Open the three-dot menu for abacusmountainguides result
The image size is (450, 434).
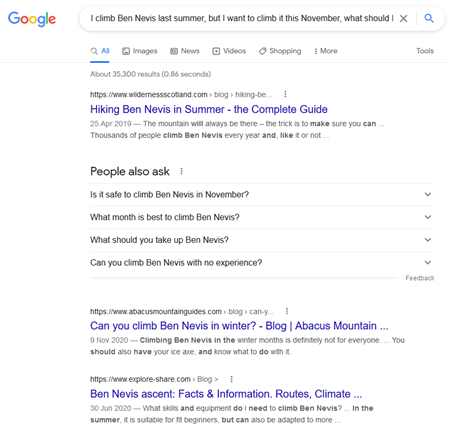pyautogui.click(x=287, y=311)
